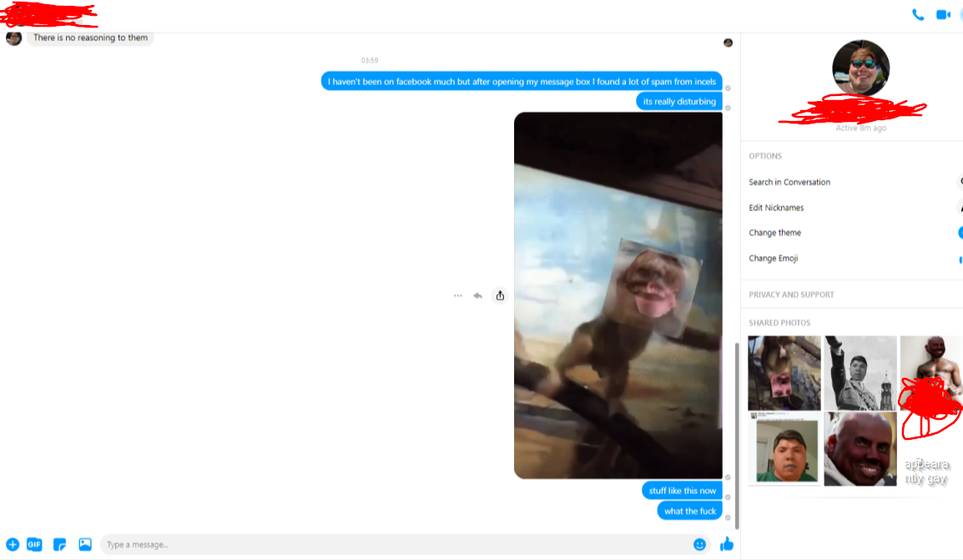Open more actions plus icon
The image size is (963, 560).
[13, 545]
